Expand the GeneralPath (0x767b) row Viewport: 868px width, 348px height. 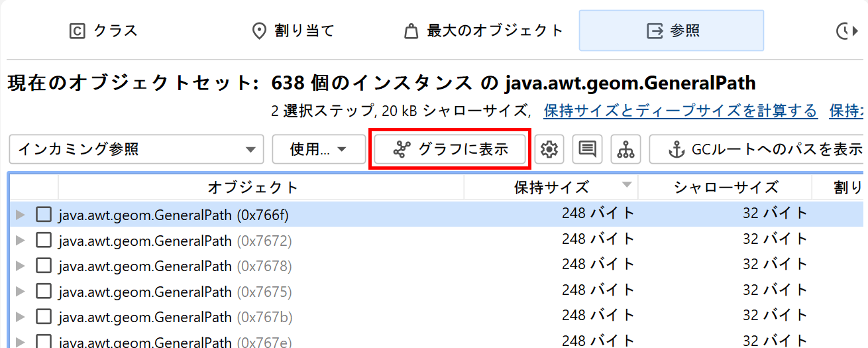pos(20,317)
